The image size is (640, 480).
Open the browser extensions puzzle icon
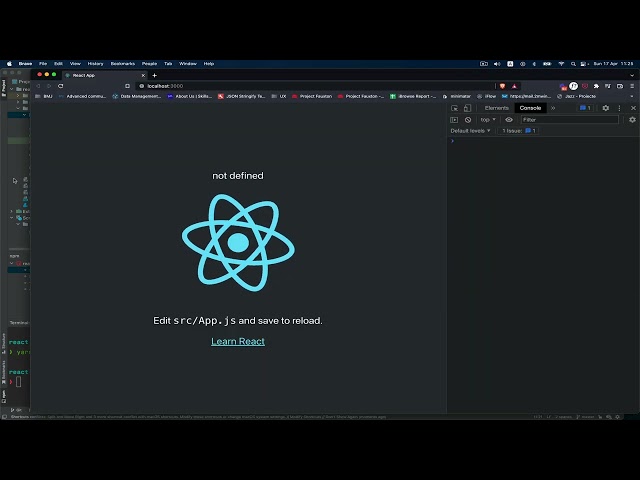click(x=596, y=86)
